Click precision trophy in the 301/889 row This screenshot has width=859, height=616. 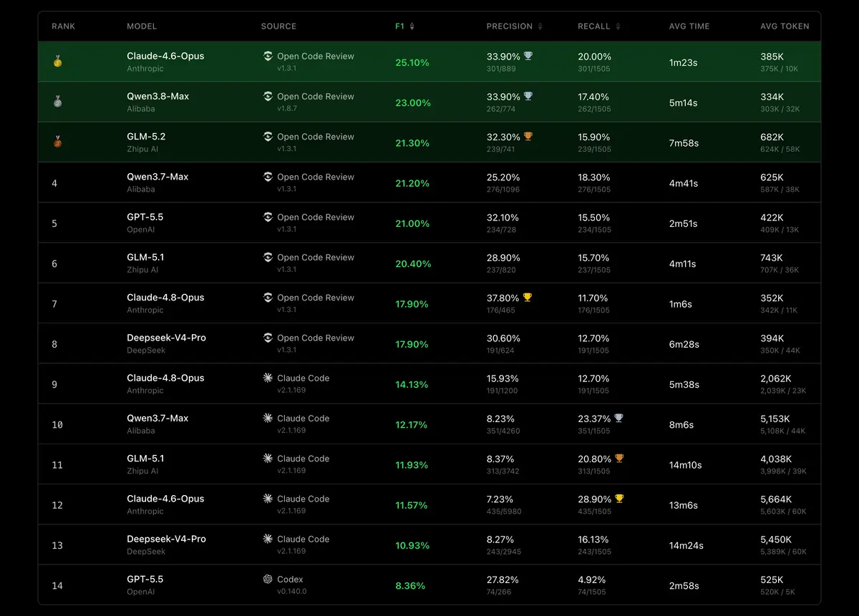tap(528, 56)
